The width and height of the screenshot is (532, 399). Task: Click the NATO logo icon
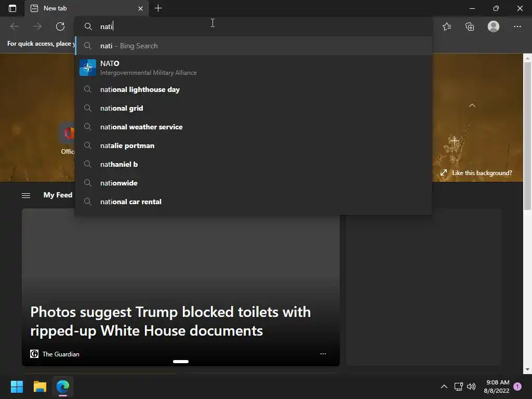coord(87,68)
